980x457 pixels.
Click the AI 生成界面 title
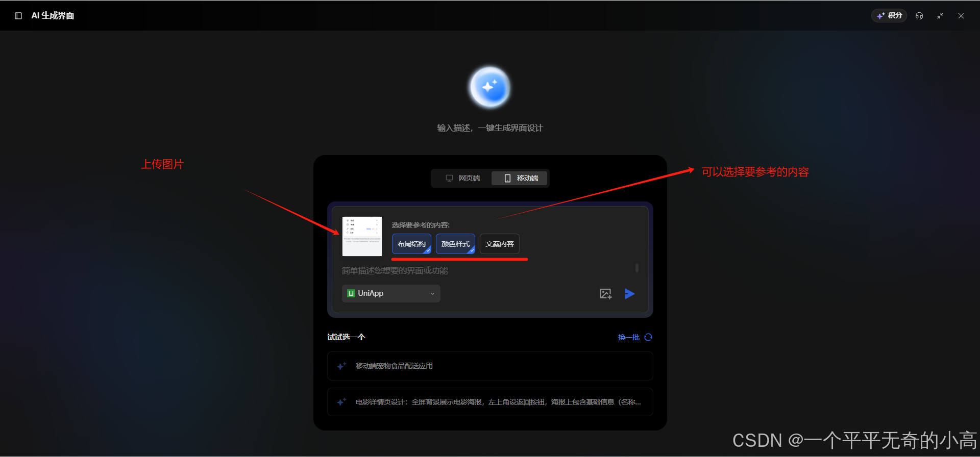coord(53,16)
